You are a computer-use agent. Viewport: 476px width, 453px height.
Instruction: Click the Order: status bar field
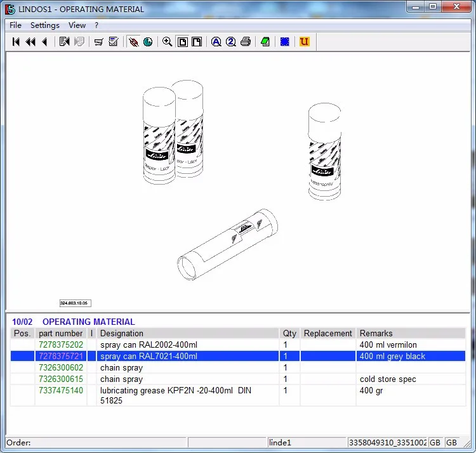point(96,442)
